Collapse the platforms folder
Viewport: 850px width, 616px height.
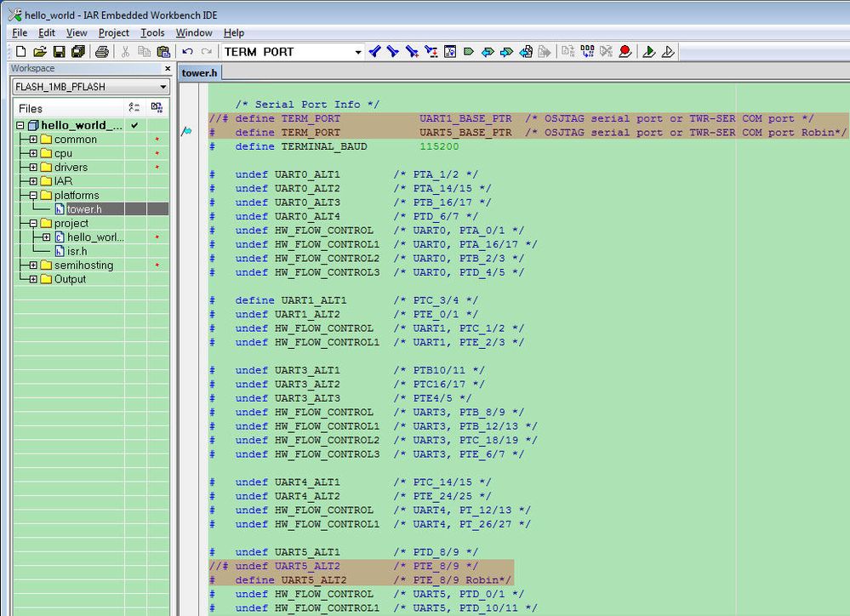point(33,195)
